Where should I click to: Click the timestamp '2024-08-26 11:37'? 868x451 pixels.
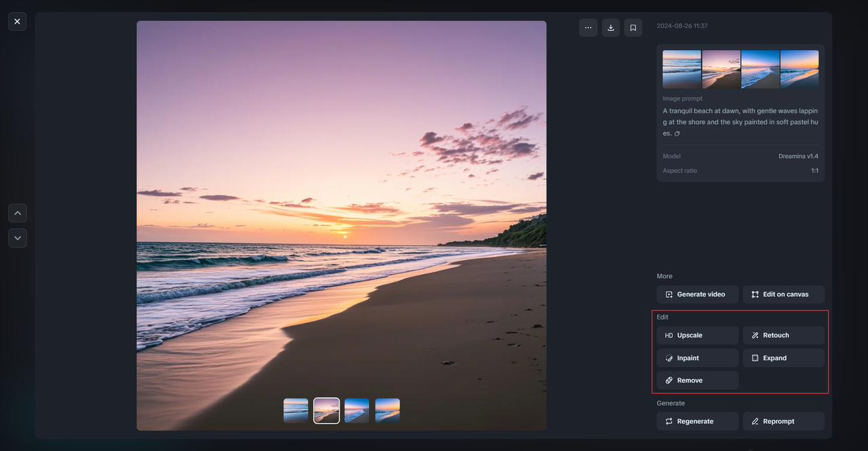pos(682,26)
